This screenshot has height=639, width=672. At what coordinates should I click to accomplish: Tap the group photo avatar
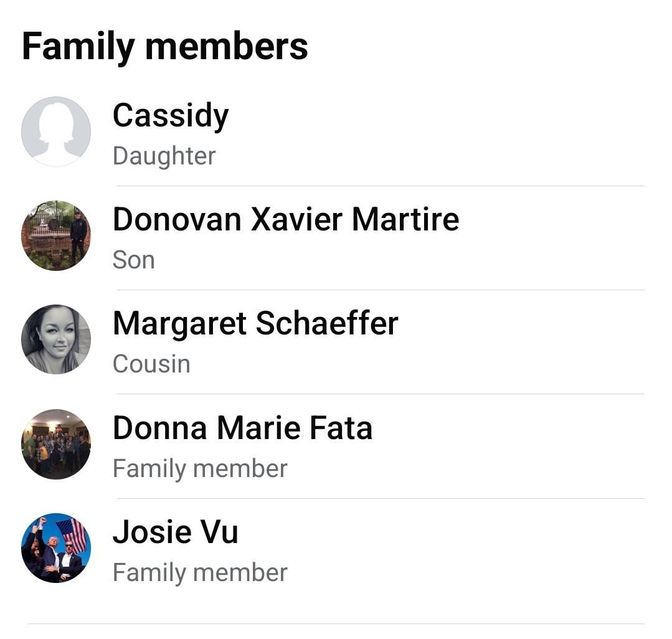point(56,444)
